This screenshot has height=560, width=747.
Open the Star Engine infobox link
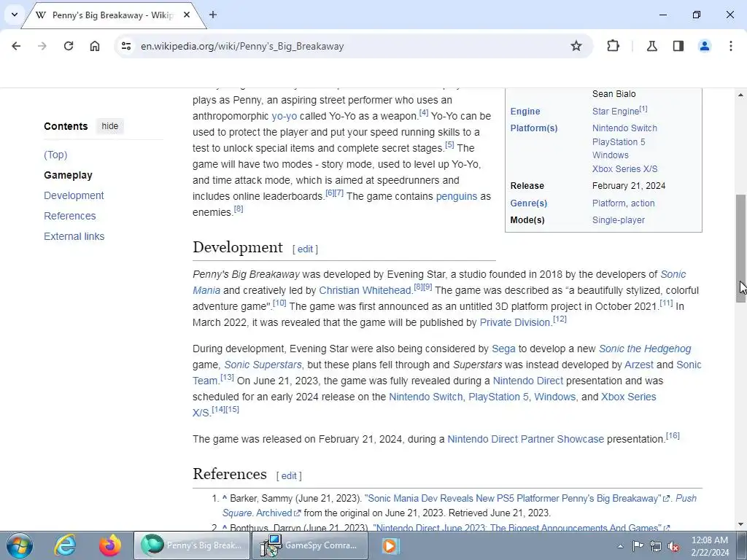point(616,112)
